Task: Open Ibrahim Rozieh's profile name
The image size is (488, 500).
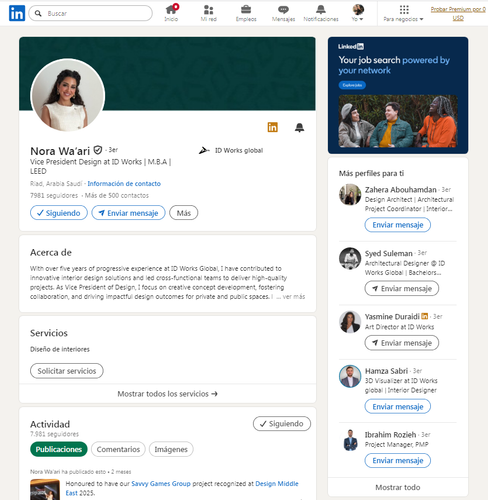Action: (x=390, y=435)
